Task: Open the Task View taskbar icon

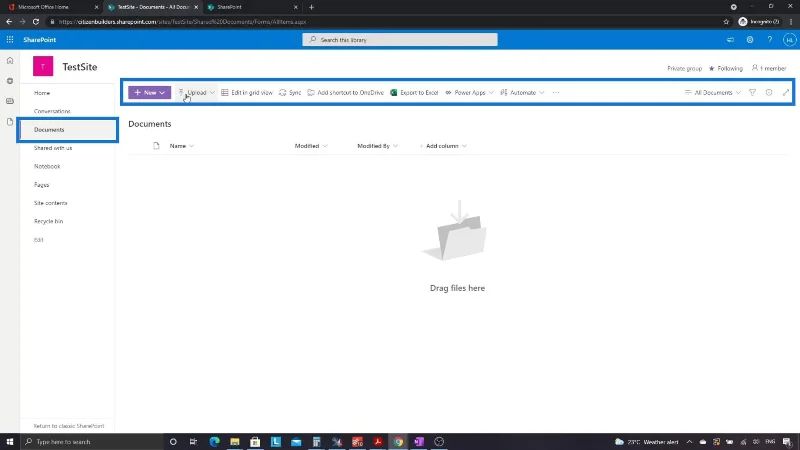Action: click(x=193, y=441)
